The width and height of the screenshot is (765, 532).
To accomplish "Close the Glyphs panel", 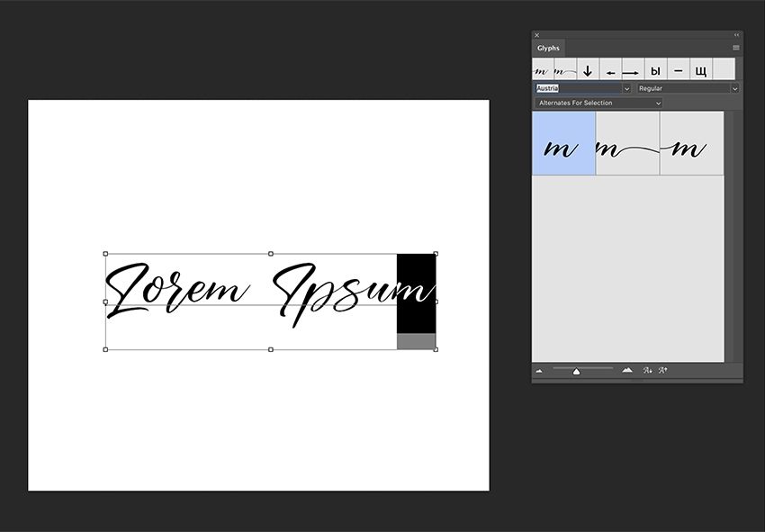I will (x=536, y=35).
